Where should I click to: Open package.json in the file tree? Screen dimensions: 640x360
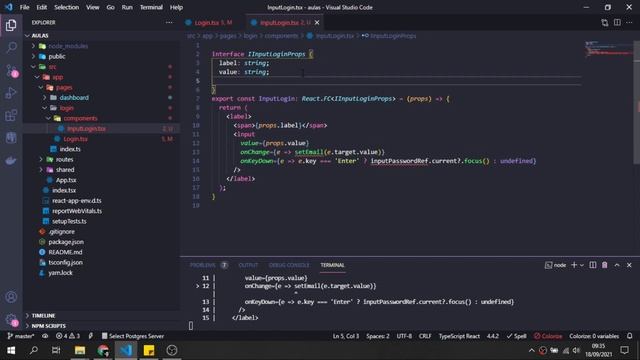pos(66,242)
